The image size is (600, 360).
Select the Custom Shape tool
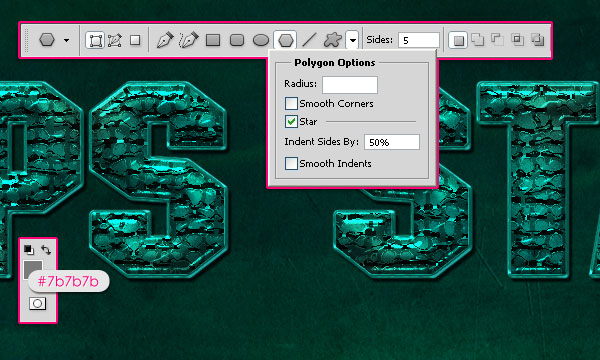pos(333,40)
